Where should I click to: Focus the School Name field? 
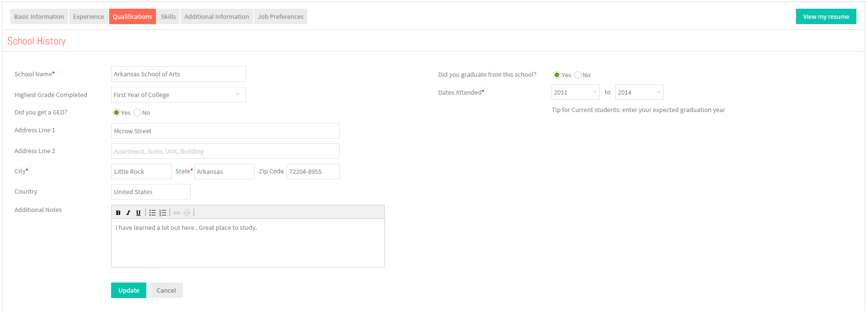point(179,74)
